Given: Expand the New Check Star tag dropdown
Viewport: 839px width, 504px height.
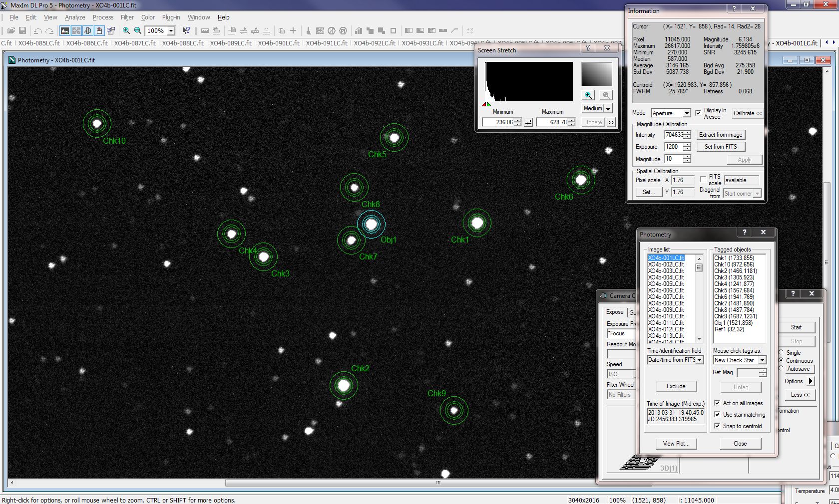Looking at the screenshot, I should point(762,360).
